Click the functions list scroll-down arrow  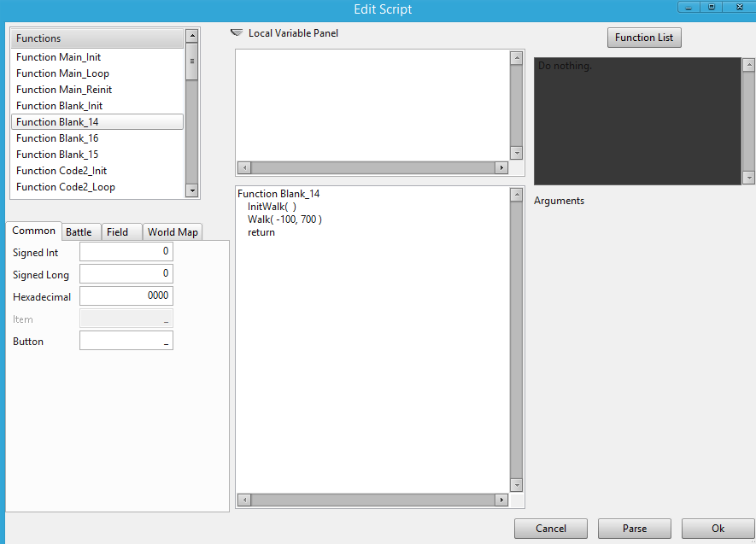tap(192, 190)
